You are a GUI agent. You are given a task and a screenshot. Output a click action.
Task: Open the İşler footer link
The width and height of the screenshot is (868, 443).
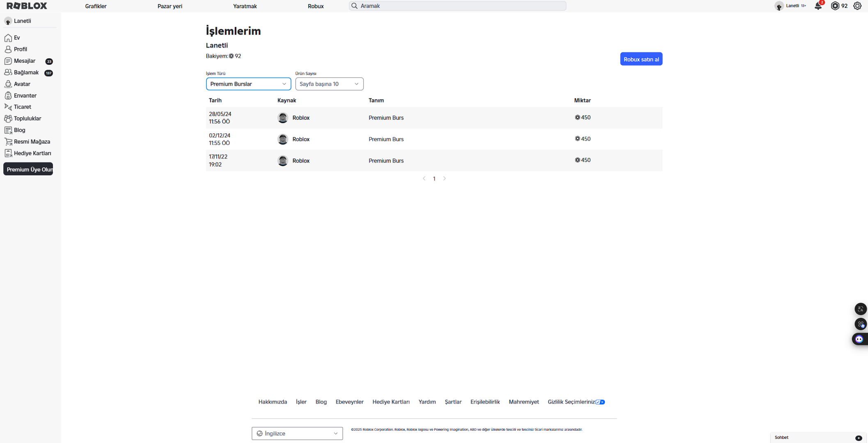tap(301, 402)
